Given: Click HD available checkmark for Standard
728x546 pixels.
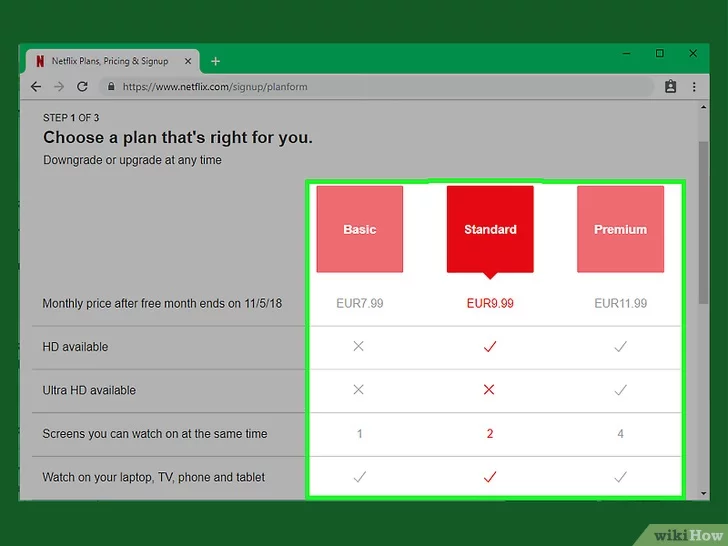Looking at the screenshot, I should (x=490, y=346).
